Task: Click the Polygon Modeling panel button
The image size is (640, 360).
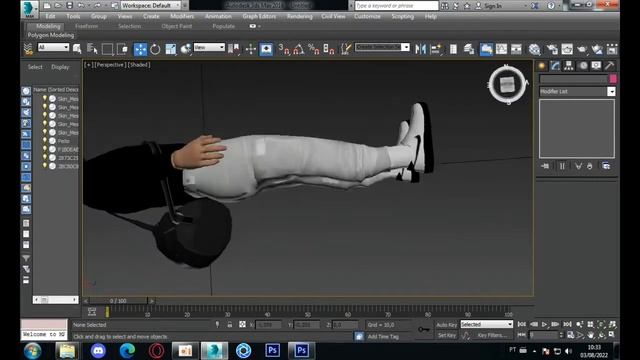Action: click(x=51, y=35)
